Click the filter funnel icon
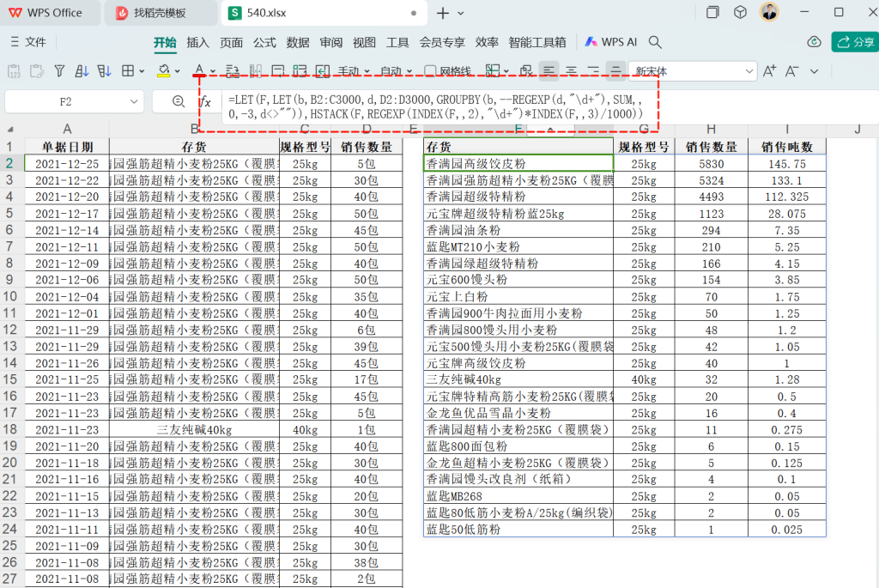879x588 pixels. pos(59,71)
